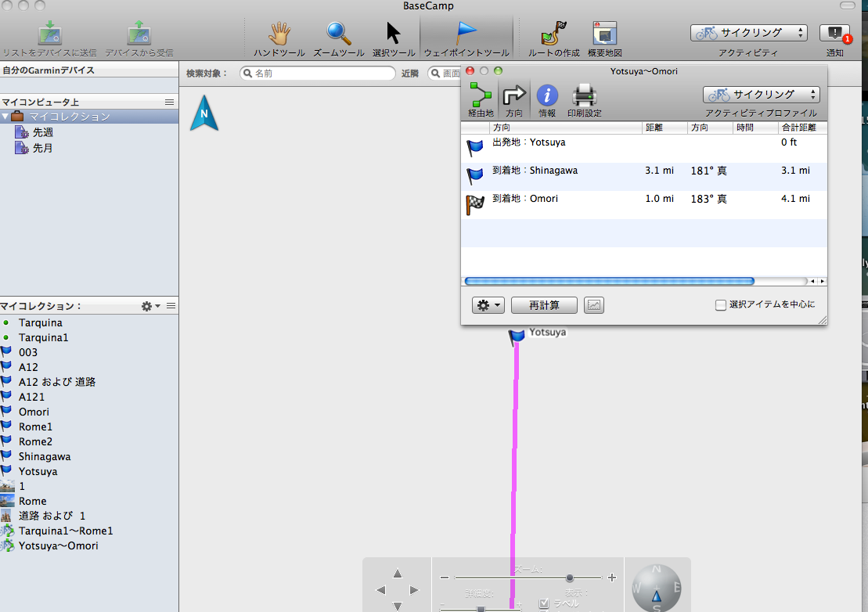Select 003 waypoint in list

27,352
